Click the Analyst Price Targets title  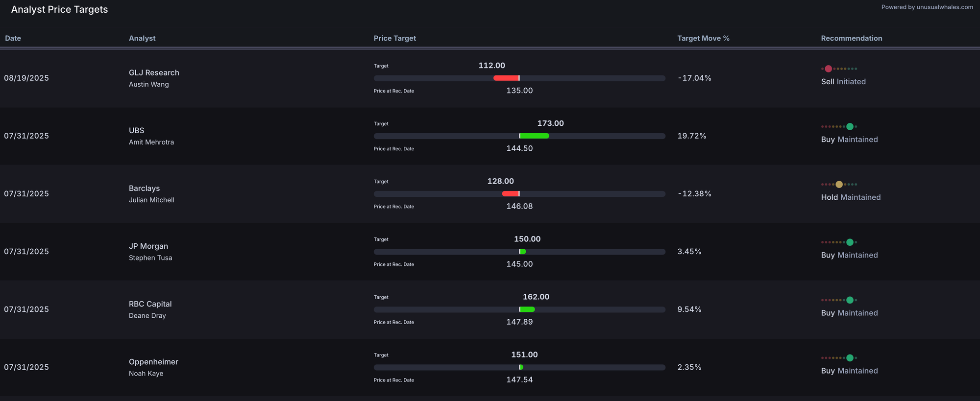(59, 9)
